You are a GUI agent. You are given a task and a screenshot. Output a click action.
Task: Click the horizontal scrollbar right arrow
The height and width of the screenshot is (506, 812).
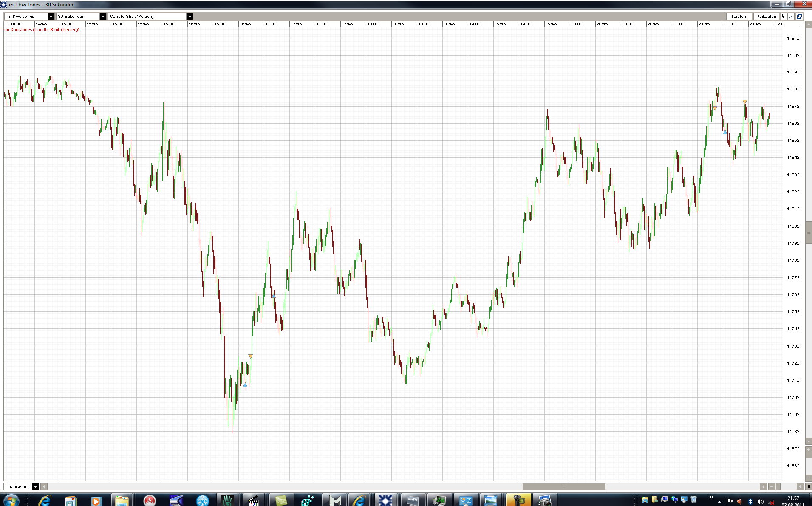(763, 486)
